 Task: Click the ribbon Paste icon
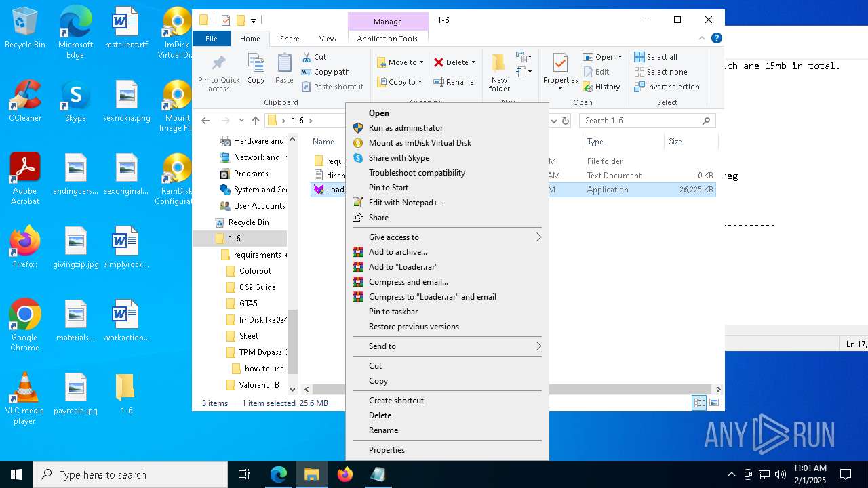(284, 64)
